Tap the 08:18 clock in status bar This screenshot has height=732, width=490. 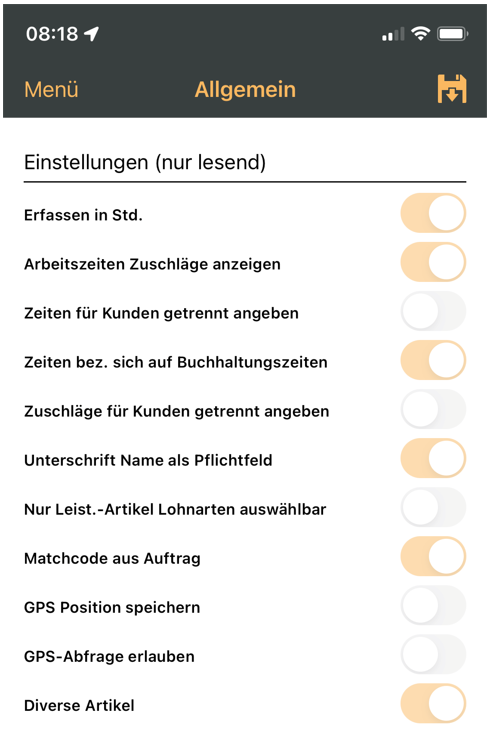(x=52, y=34)
